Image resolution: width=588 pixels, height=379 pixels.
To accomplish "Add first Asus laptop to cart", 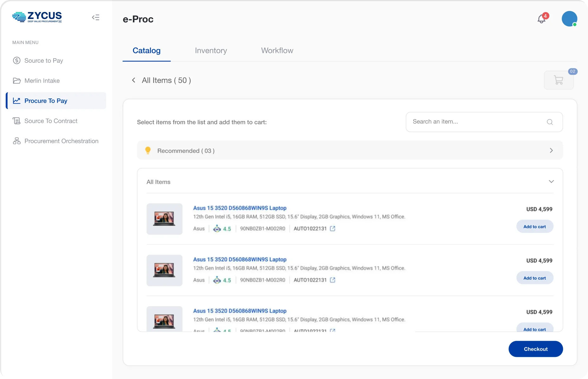I will [x=534, y=227].
